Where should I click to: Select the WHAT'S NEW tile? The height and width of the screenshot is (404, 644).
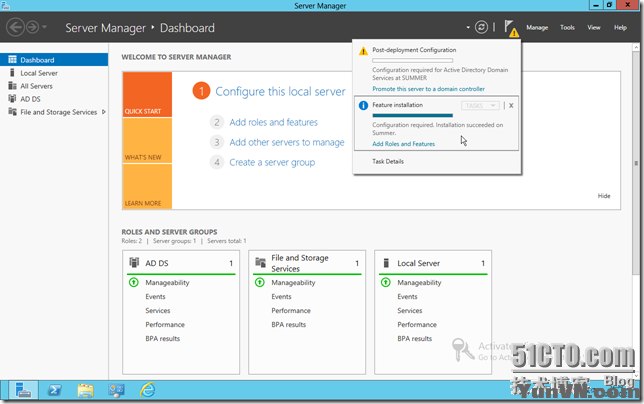click(147, 140)
